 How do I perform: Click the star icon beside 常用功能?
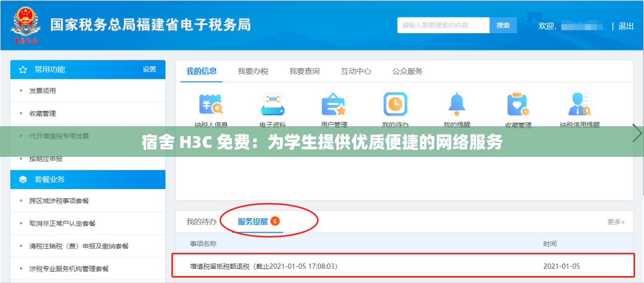(x=23, y=70)
